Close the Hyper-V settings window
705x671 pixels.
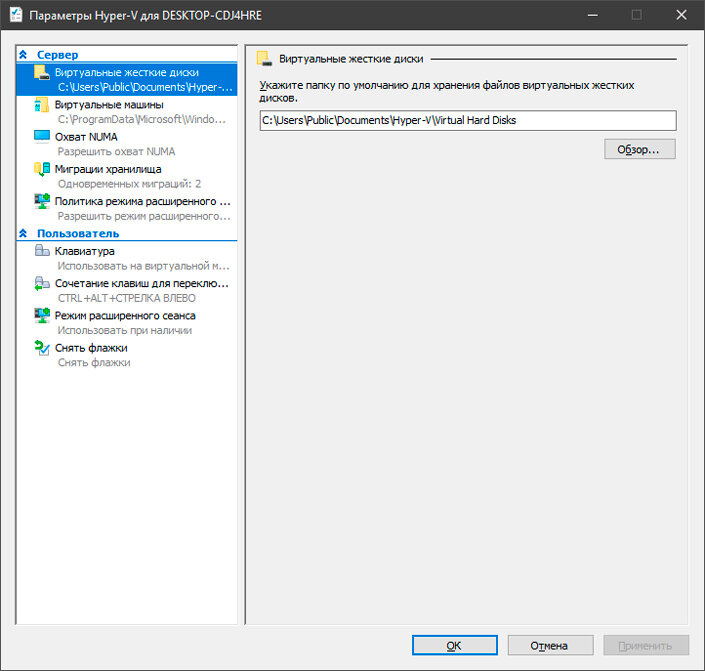click(x=681, y=15)
